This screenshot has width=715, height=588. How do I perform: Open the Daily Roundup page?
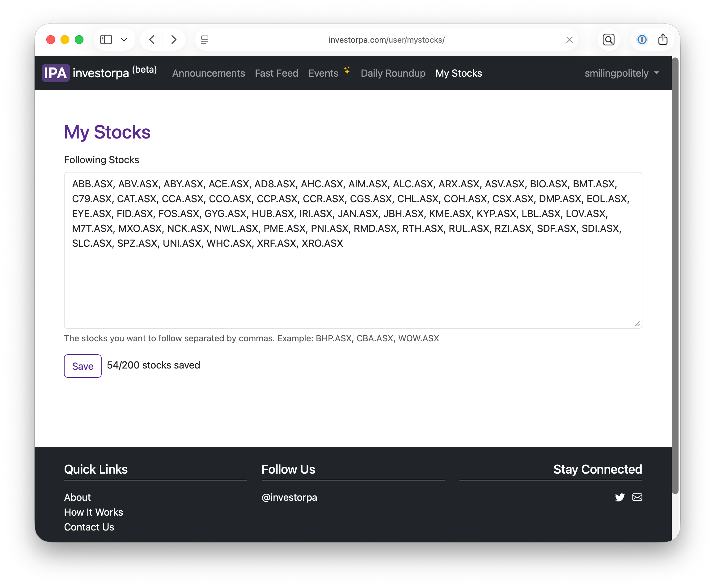click(393, 73)
